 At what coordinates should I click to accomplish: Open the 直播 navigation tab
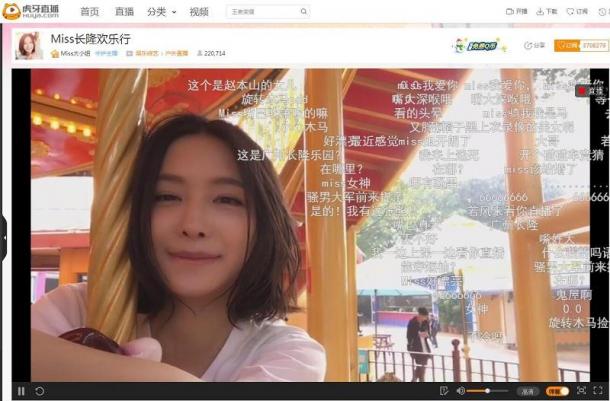tap(124, 12)
